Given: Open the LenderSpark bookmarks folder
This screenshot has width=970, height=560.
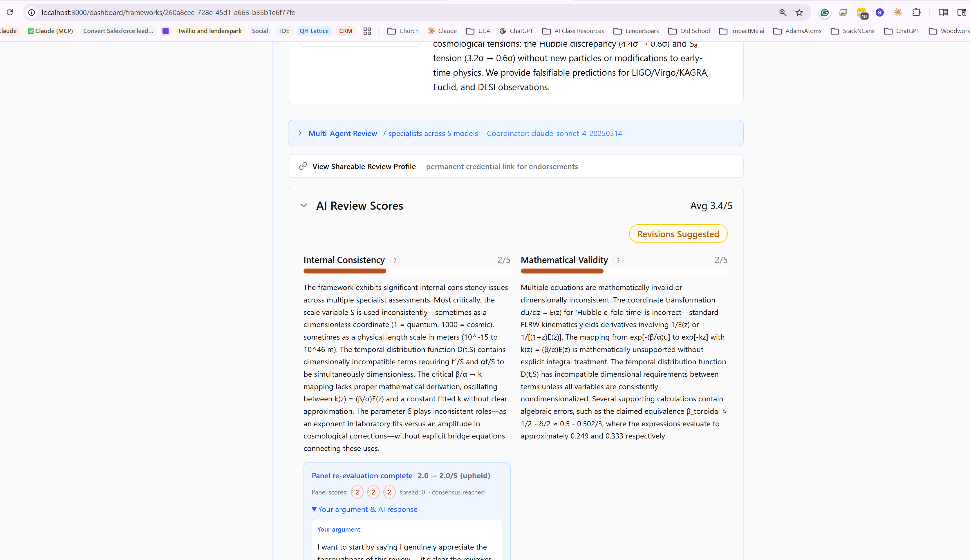Looking at the screenshot, I should 636,31.
